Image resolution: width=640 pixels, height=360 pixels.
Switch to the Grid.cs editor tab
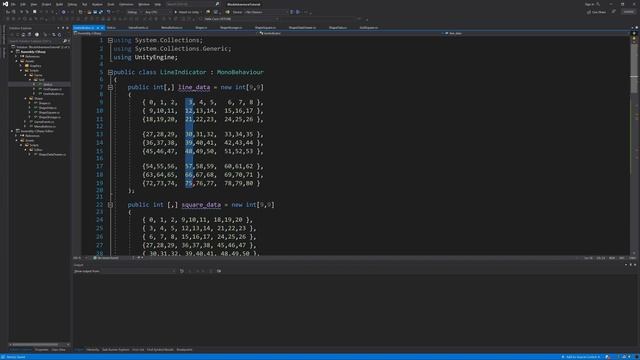point(111,28)
